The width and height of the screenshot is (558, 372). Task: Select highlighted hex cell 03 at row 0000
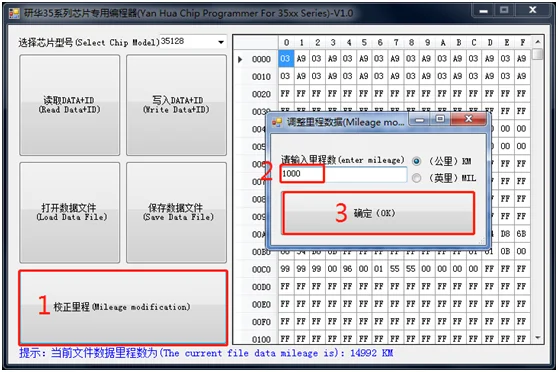tap(285, 58)
